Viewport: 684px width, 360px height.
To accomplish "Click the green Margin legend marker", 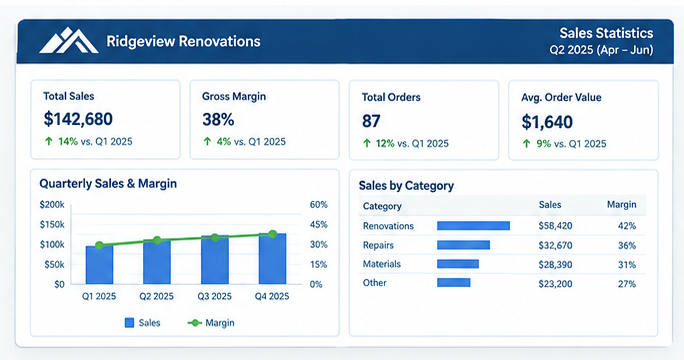I will pos(194,323).
